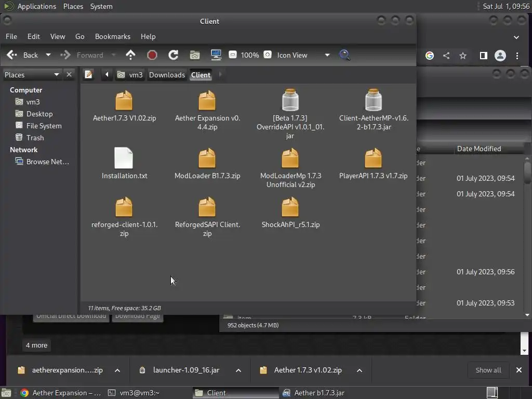Open the Edit menu
532x399 pixels.
point(34,36)
